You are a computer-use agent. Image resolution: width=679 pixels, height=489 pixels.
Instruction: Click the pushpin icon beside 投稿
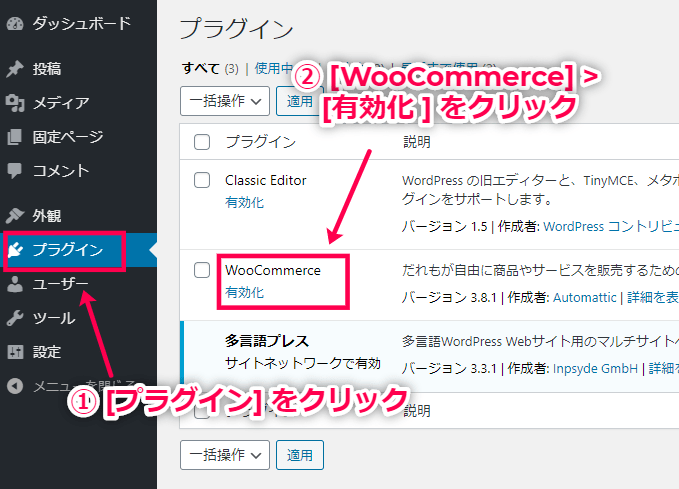pyautogui.click(x=15, y=69)
